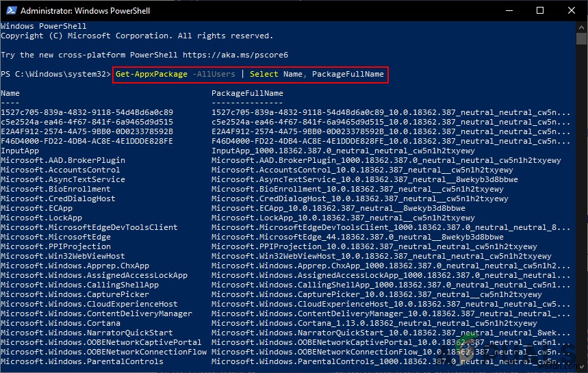Click the vertical scrollbar track
588x373 pixels.
pyautogui.click(x=582, y=205)
